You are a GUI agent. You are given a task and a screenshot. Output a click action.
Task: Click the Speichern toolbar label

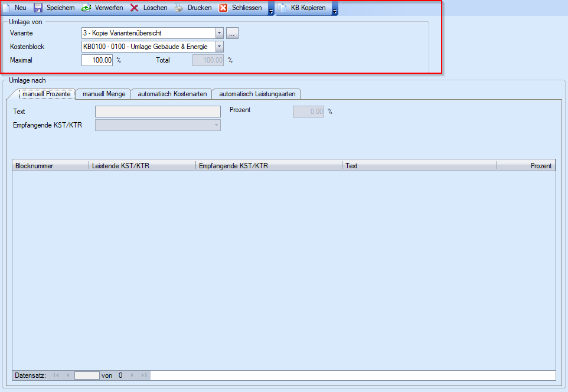point(60,8)
